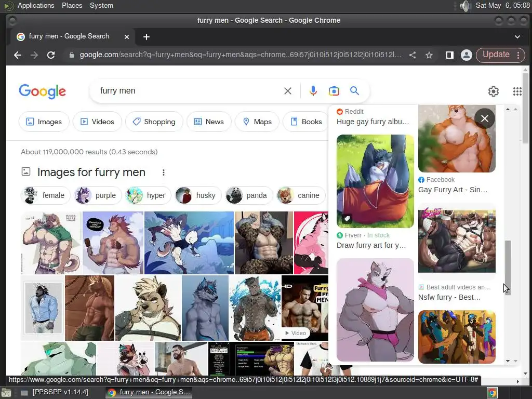Switch to the Books filter
532x399 pixels.
click(x=307, y=122)
